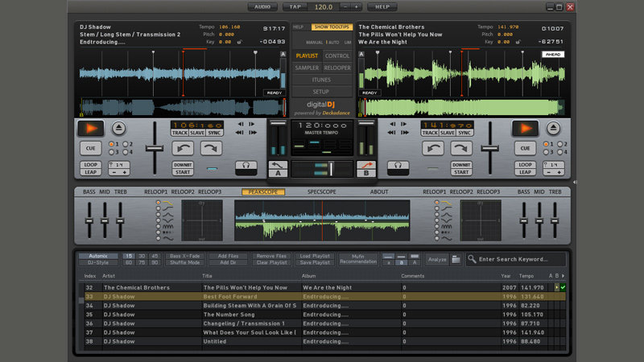Image resolution: width=644 pixels, height=362 pixels.
Task: Click left deck headphone monitor icon
Action: click(x=246, y=168)
